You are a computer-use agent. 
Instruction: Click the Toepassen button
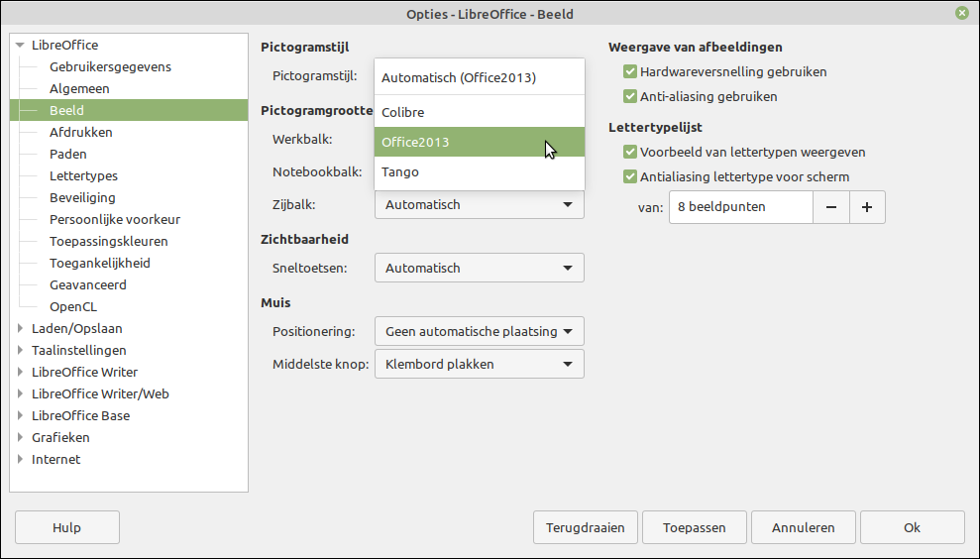695,528
